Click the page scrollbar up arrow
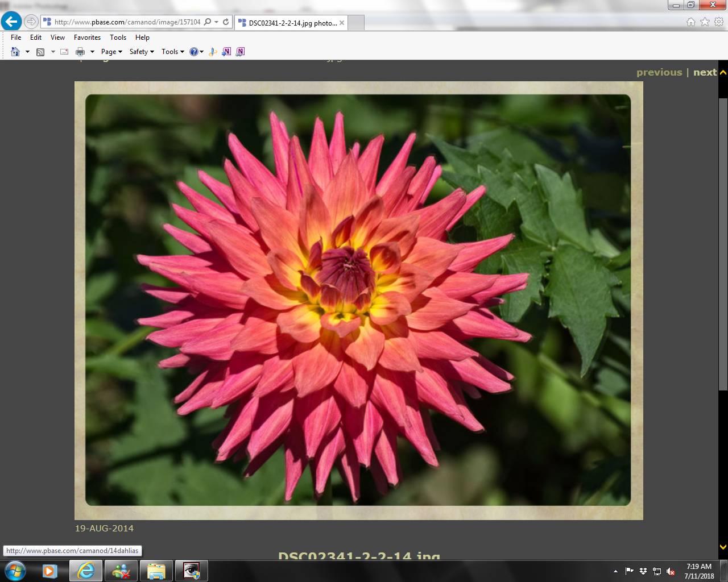 pos(723,72)
